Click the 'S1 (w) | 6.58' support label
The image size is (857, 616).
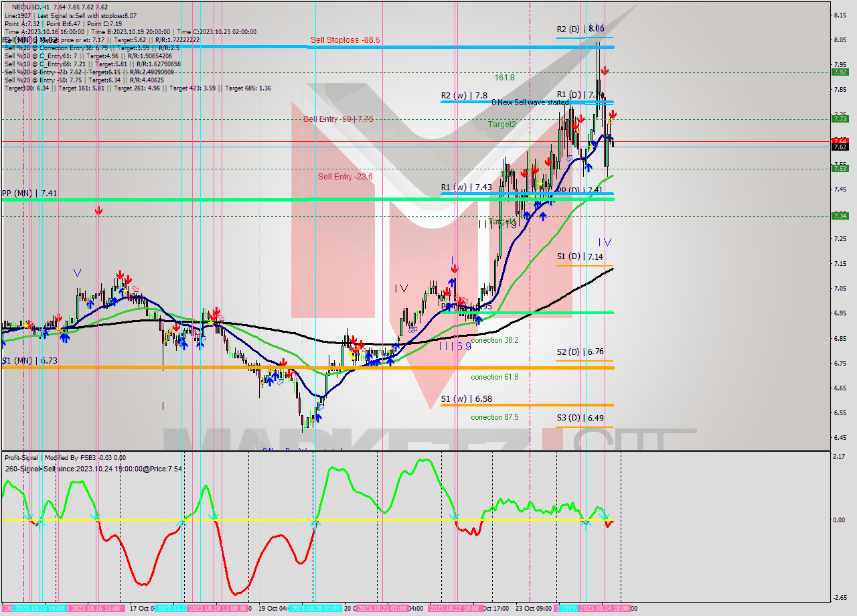(466, 399)
